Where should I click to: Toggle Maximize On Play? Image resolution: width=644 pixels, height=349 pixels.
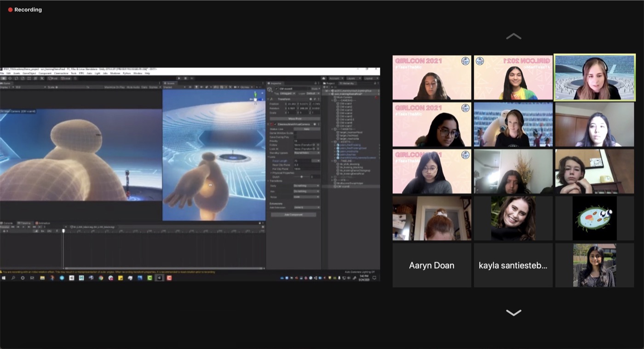[x=115, y=87]
